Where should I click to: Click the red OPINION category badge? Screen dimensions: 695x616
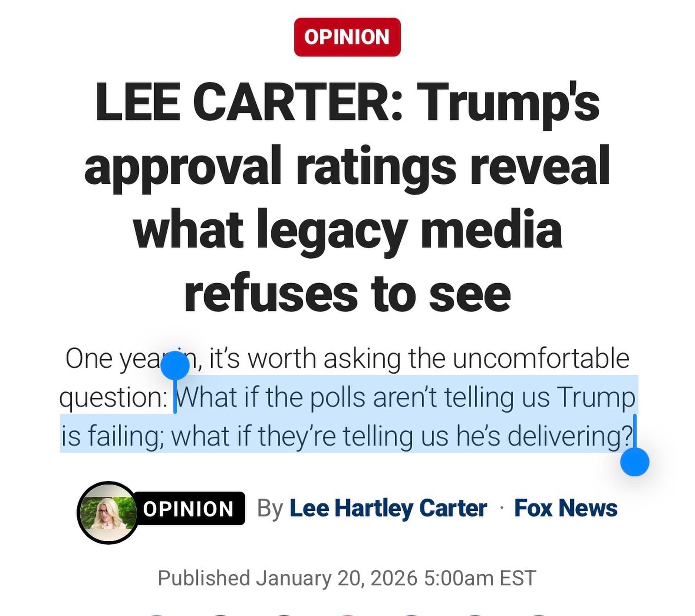pos(347,37)
